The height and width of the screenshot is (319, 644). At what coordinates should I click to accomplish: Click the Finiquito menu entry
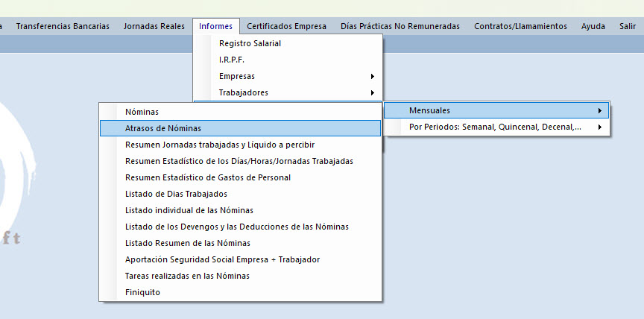(142, 292)
